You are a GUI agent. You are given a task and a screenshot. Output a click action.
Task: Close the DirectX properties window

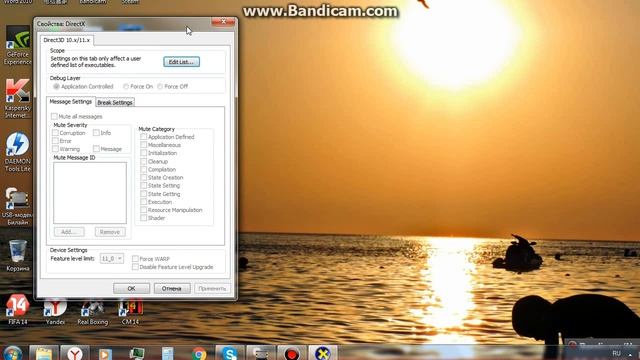(x=223, y=22)
